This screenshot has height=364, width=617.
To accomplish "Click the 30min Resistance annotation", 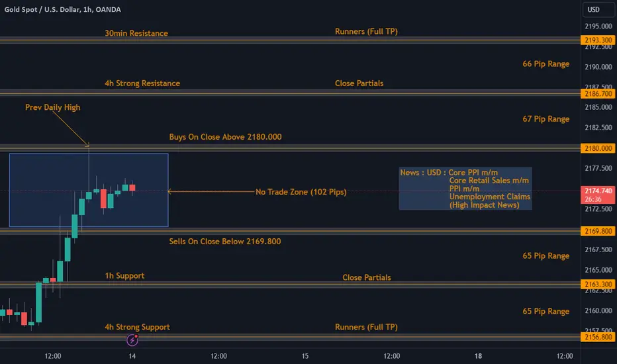I will (x=136, y=33).
